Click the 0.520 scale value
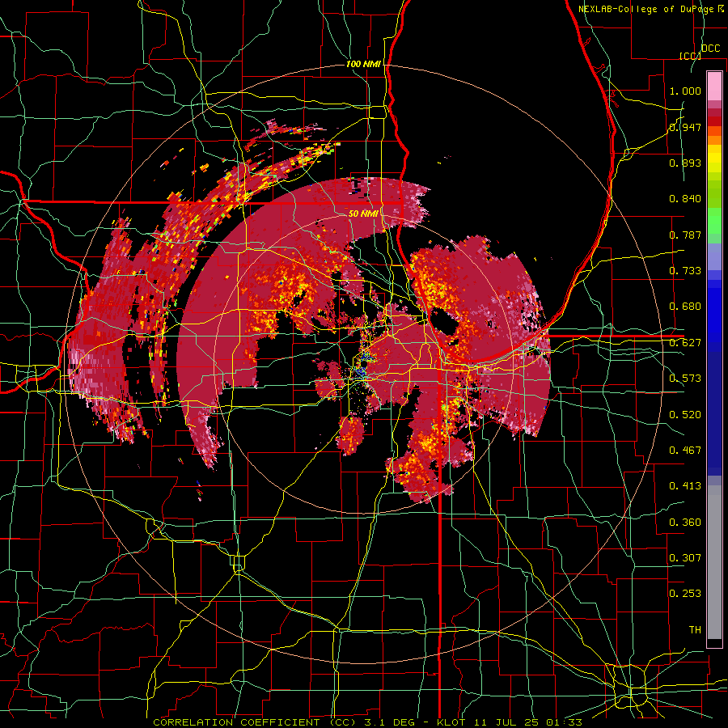 [685, 414]
